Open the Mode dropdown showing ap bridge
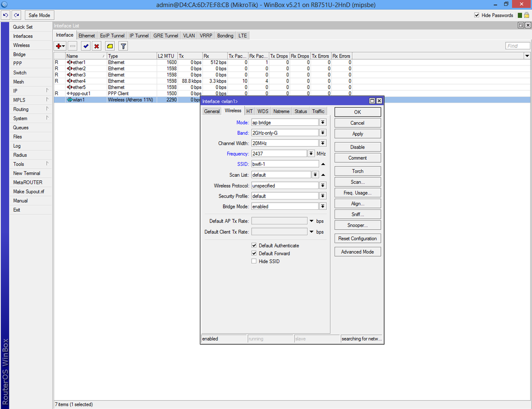The height and width of the screenshot is (409, 532). (323, 122)
